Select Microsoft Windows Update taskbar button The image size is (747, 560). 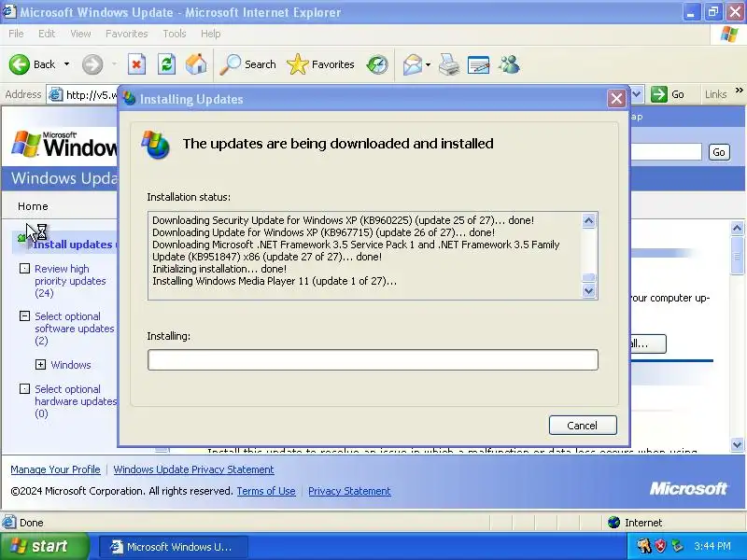coord(174,547)
